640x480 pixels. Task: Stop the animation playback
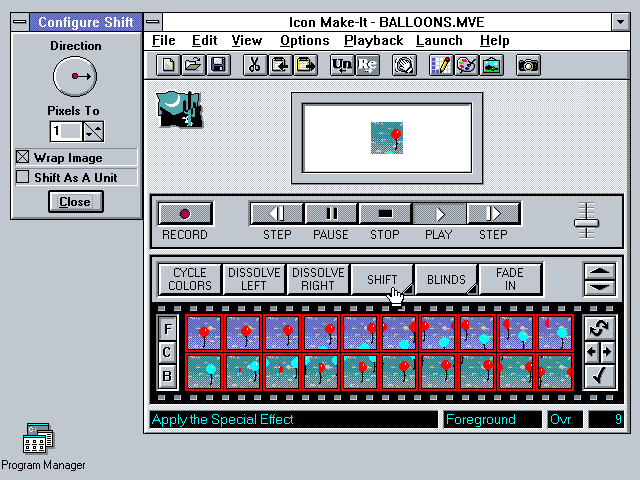coord(385,213)
